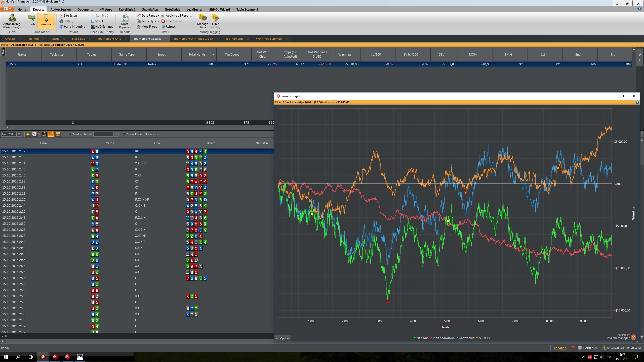This screenshot has width=644, height=362.
Task: Click Apply to all Reports button
Action: (x=177, y=16)
